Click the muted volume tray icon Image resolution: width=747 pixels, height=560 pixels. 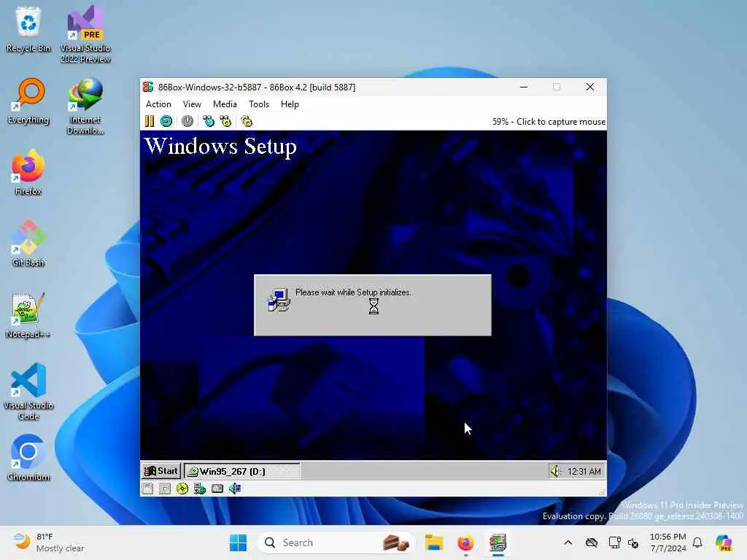[x=633, y=542]
